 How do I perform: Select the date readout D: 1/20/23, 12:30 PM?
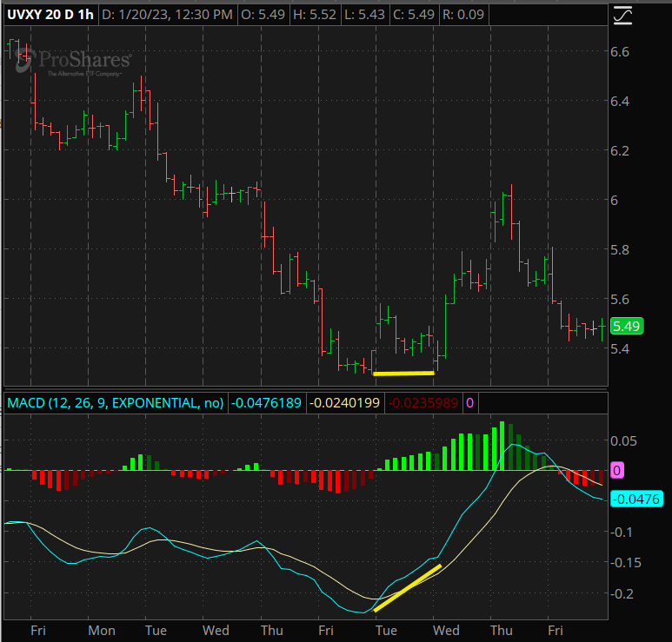pos(168,15)
